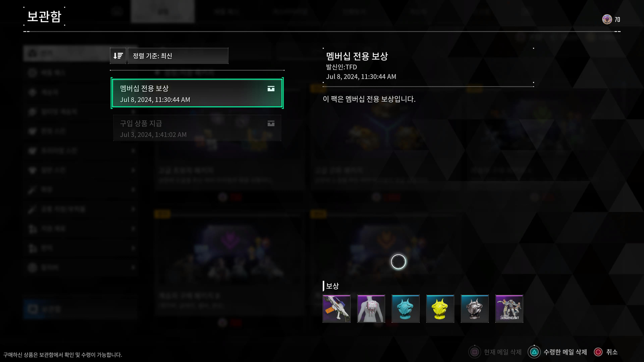The height and width of the screenshot is (362, 644).
Task: Click the 보상 rewards section header
Action: 332,286
